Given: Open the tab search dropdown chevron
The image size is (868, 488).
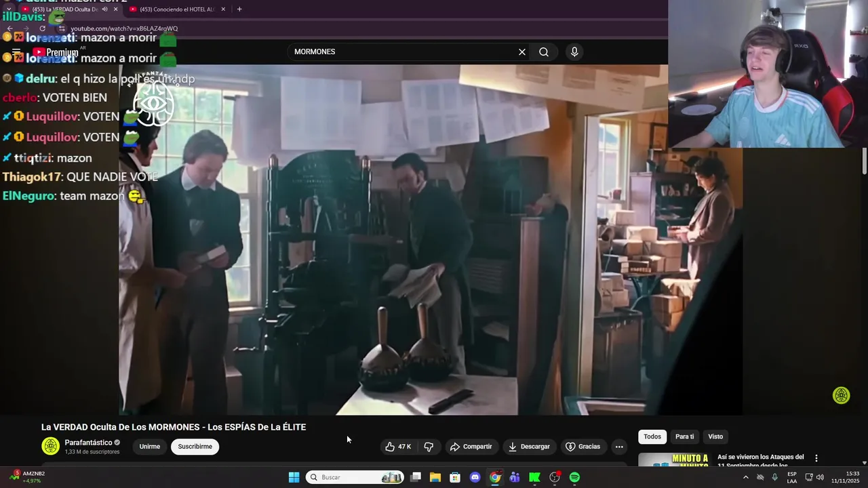Looking at the screenshot, I should 8,9.
